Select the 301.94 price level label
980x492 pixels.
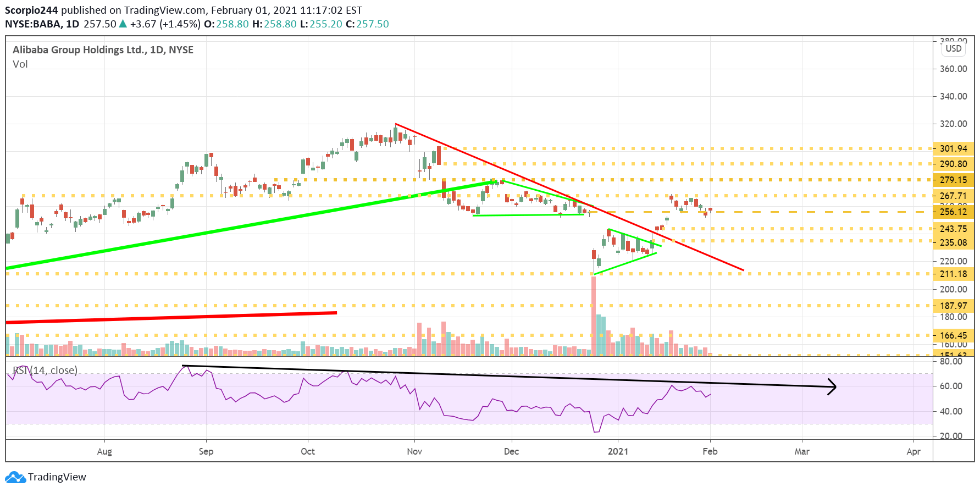(954, 148)
